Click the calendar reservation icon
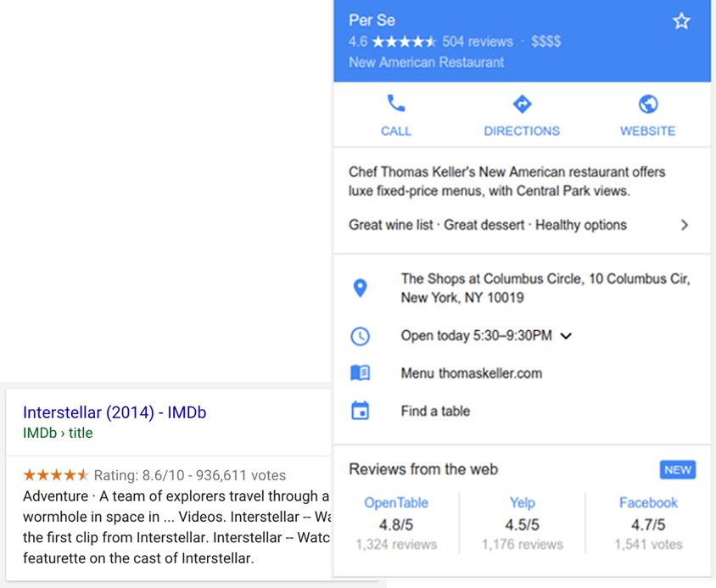 pos(361,411)
